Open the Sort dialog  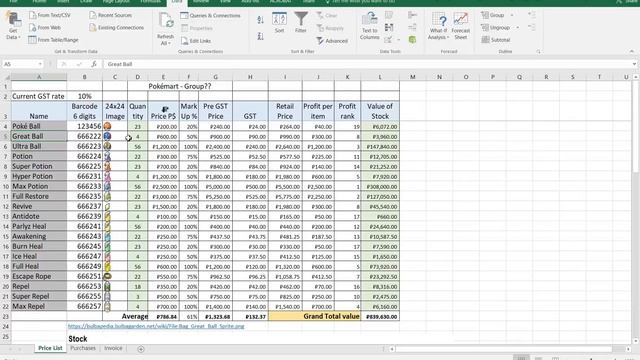(x=279, y=22)
